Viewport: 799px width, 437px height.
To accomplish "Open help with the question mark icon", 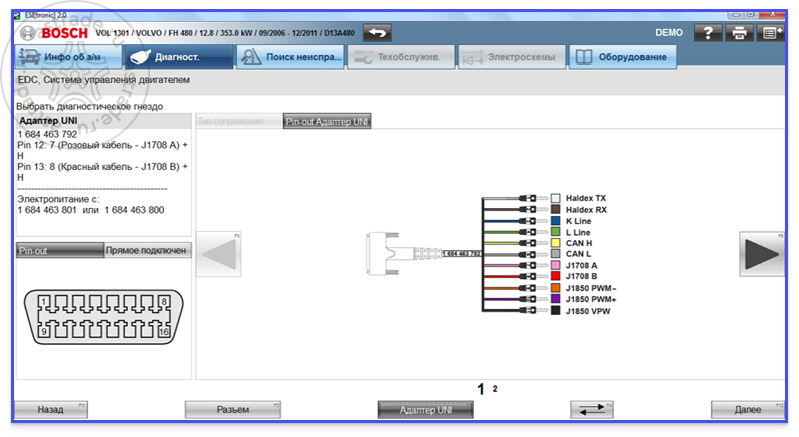I will tap(708, 33).
